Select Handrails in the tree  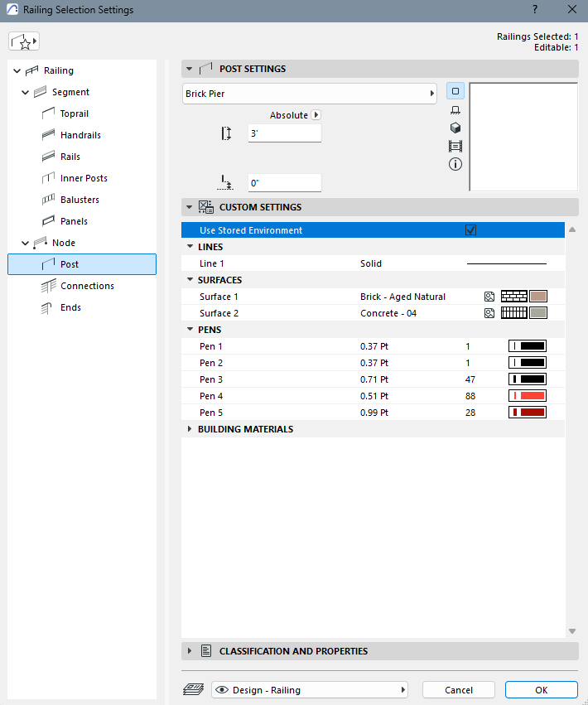tap(80, 135)
